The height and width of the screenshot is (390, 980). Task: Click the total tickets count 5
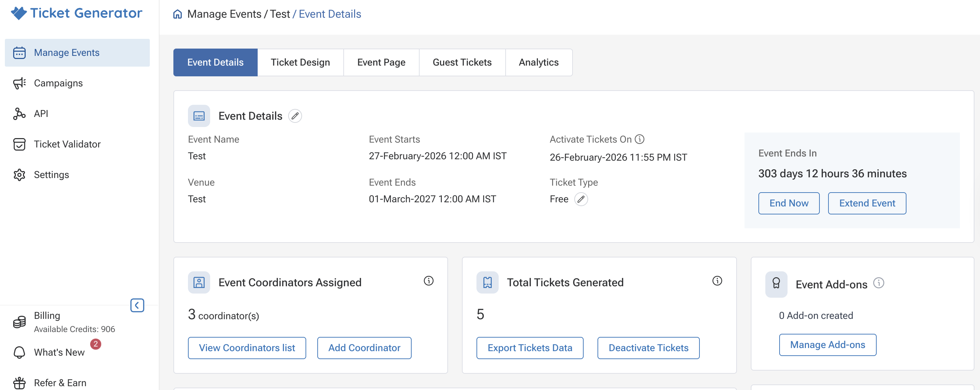(480, 314)
